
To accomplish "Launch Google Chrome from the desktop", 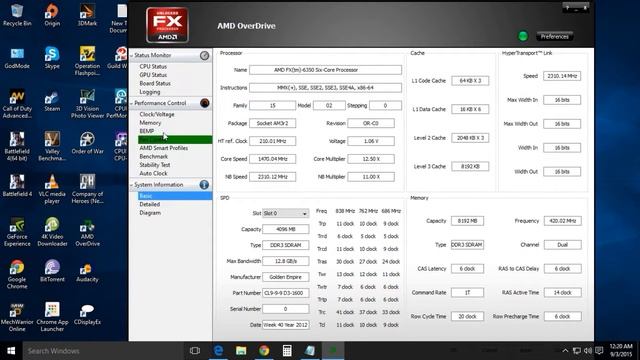I will 17,274.
